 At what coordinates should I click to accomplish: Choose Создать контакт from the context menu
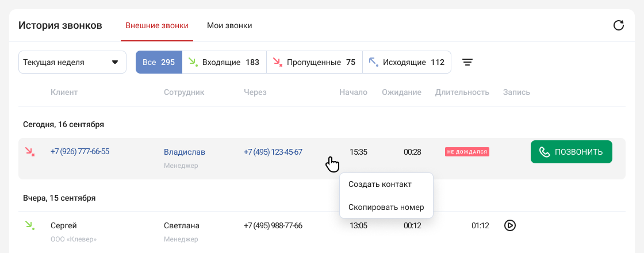click(x=380, y=185)
